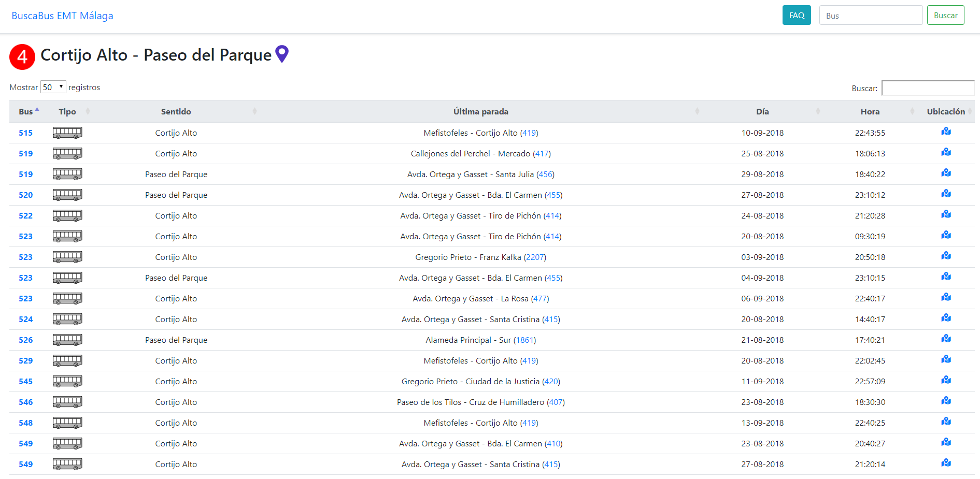Click the FAQ button
This screenshot has width=980, height=479.
coord(797,16)
